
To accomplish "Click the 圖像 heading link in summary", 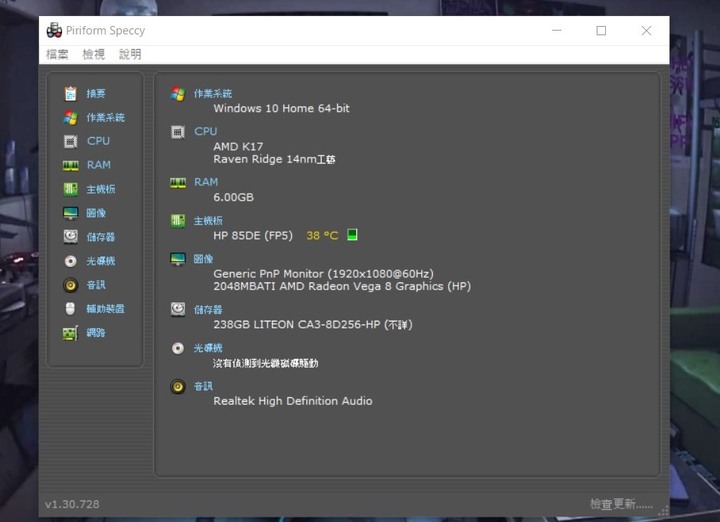I will pos(203,259).
